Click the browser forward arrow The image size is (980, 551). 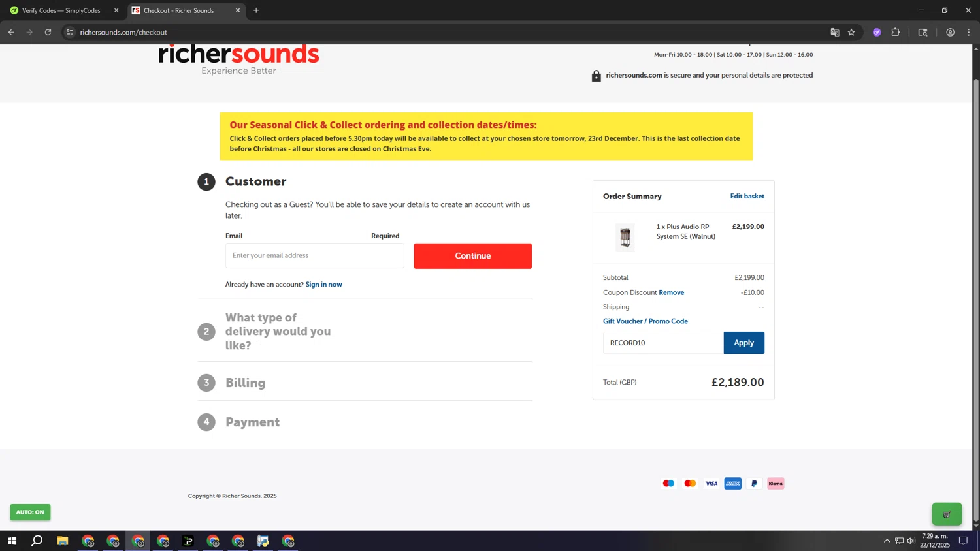tap(29, 32)
